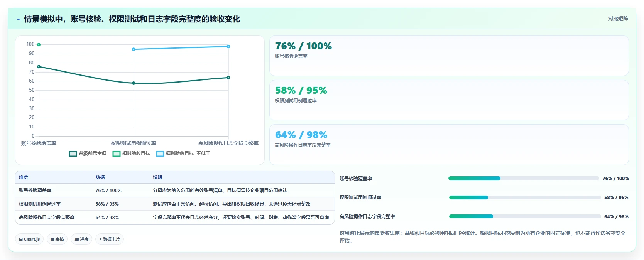Click the 64% / 98% data card

click(x=449, y=145)
